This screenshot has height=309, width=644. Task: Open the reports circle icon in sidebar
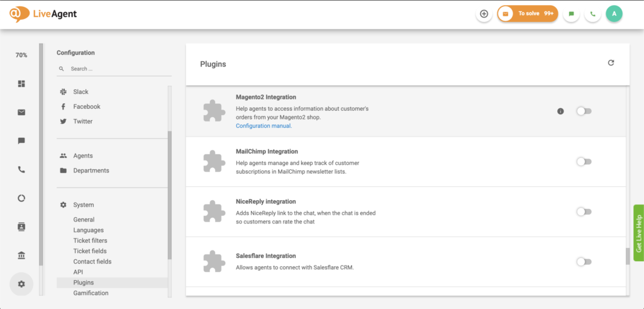[x=21, y=198]
